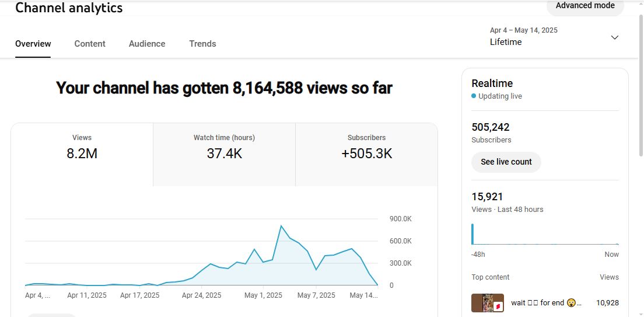Open the top content video thumbnail
The width and height of the screenshot is (644, 317).
tap(487, 303)
